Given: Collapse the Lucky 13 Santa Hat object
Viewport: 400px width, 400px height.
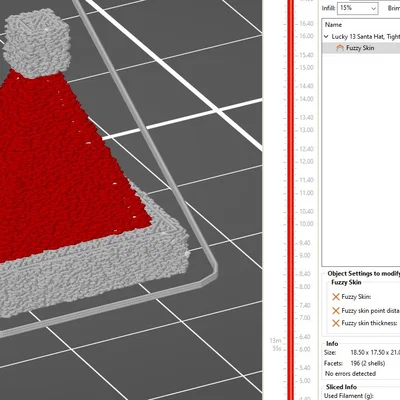Looking at the screenshot, I should coord(326,37).
